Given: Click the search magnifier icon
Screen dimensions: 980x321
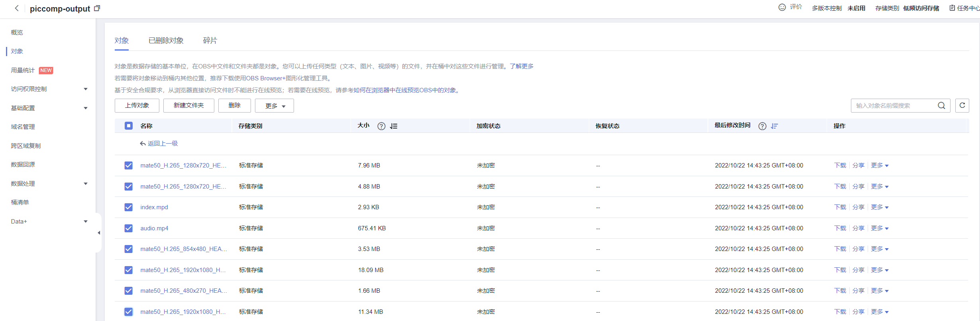Looking at the screenshot, I should (x=941, y=105).
